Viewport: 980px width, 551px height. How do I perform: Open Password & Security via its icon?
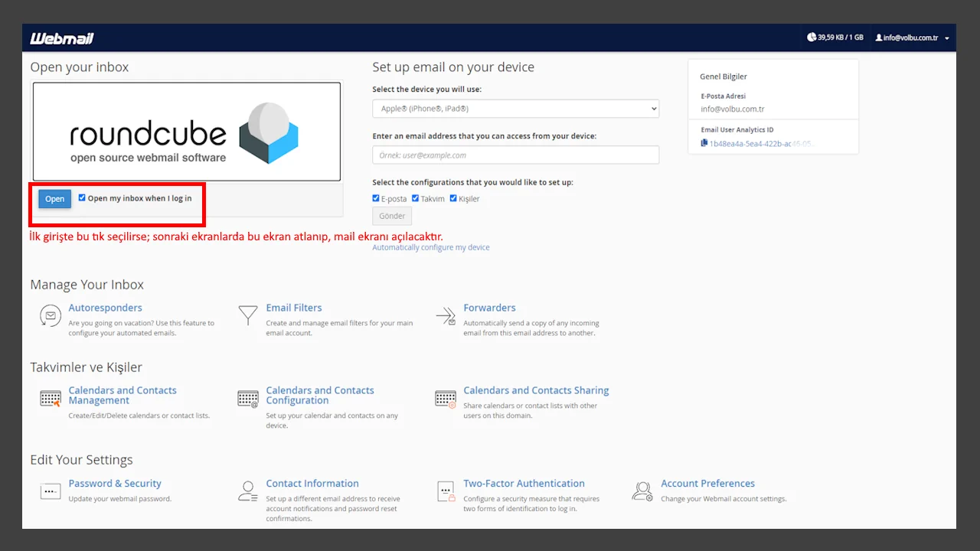pyautogui.click(x=49, y=491)
